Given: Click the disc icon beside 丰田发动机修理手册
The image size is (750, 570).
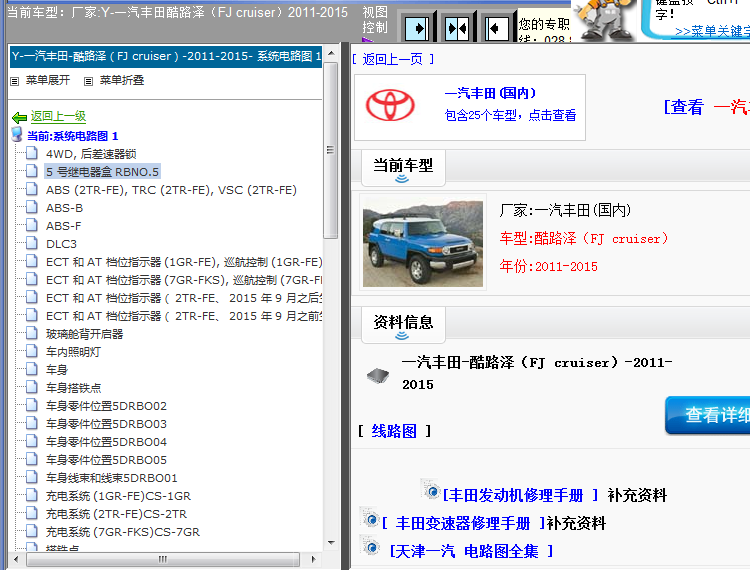Looking at the screenshot, I should pyautogui.click(x=430, y=490).
